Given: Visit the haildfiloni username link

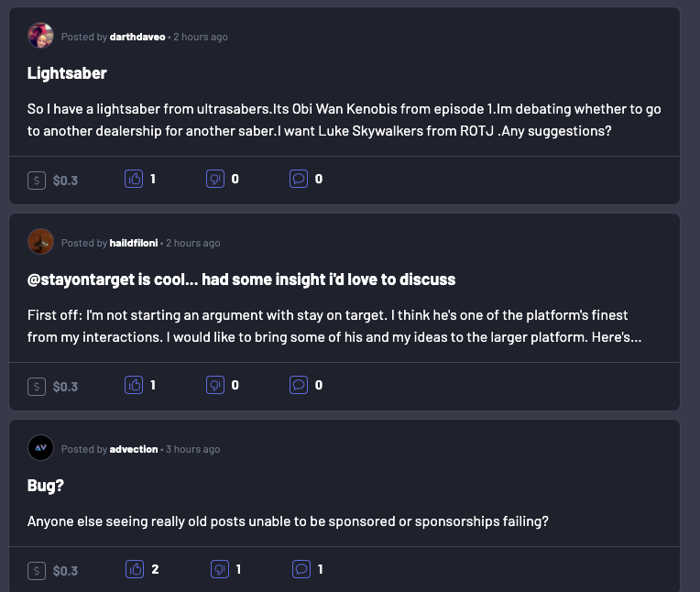Looking at the screenshot, I should click(134, 244).
